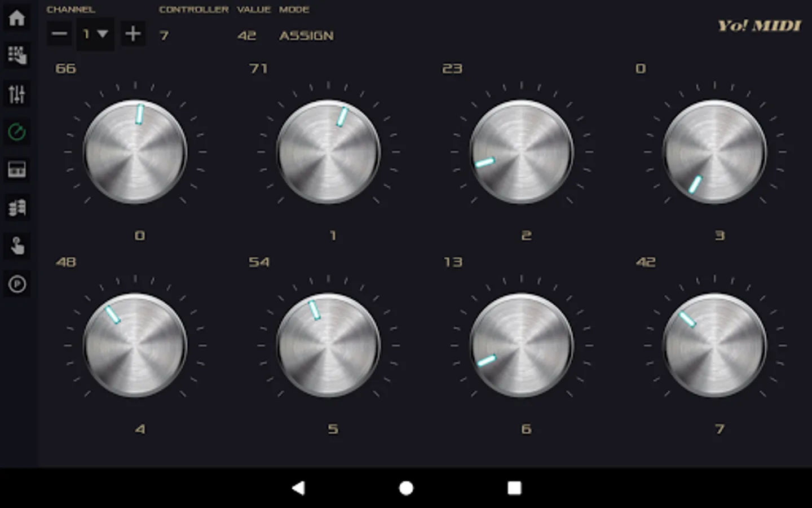The image size is (812, 508).
Task: Select the green knob controller icon
Action: click(x=17, y=132)
